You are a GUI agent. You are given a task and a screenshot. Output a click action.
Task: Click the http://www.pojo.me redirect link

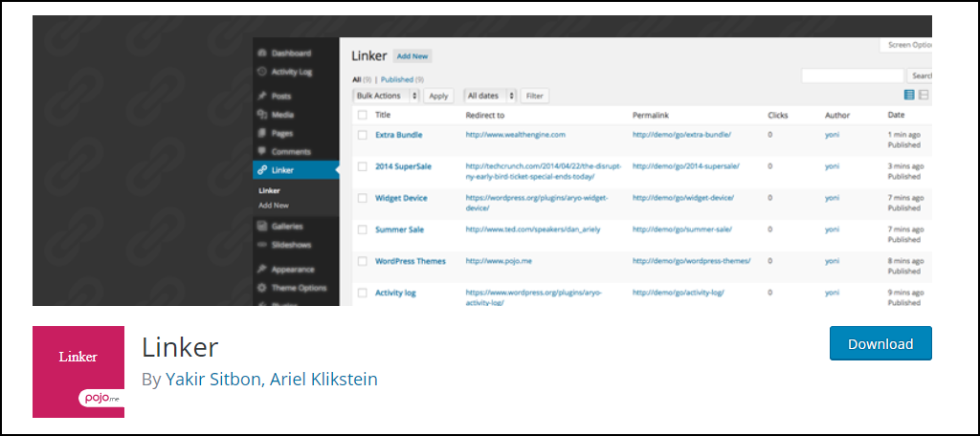499,261
